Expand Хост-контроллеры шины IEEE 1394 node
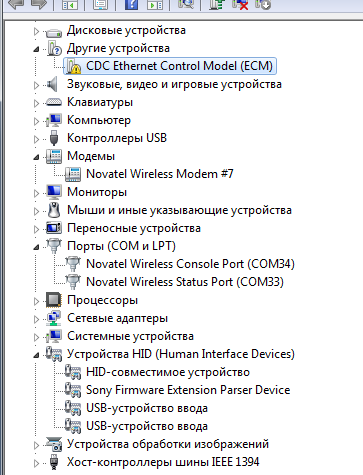Image resolution: width=363 pixels, height=475 pixels. [36, 463]
